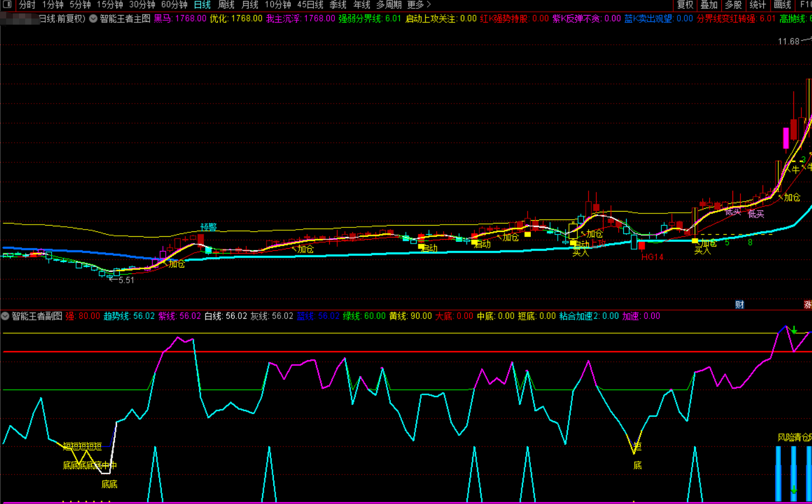Image resolution: width=812 pixels, height=504 pixels.
Task: Click the 预警 signal label on chart
Action: pos(208,227)
